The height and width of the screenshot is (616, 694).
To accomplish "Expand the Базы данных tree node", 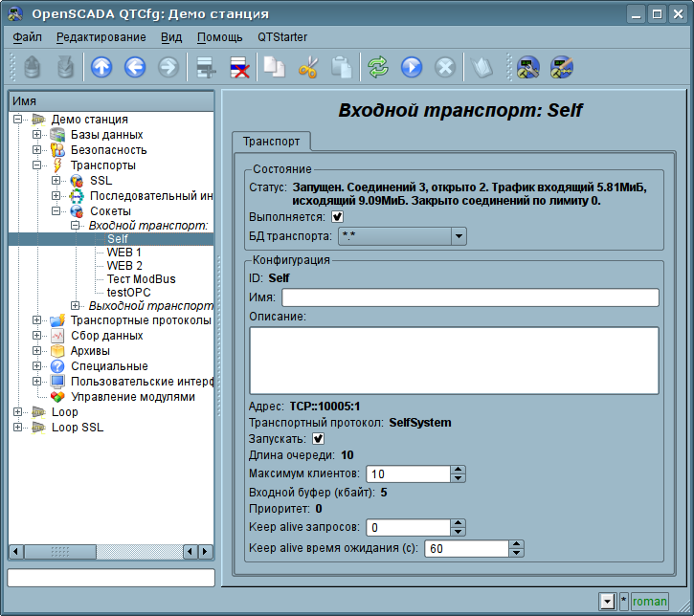I will [36, 135].
